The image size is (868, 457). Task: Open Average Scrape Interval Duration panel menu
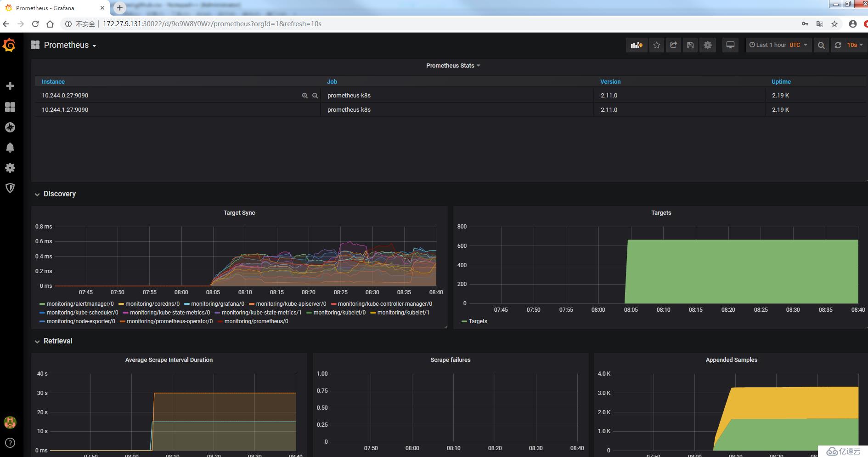[x=169, y=360]
